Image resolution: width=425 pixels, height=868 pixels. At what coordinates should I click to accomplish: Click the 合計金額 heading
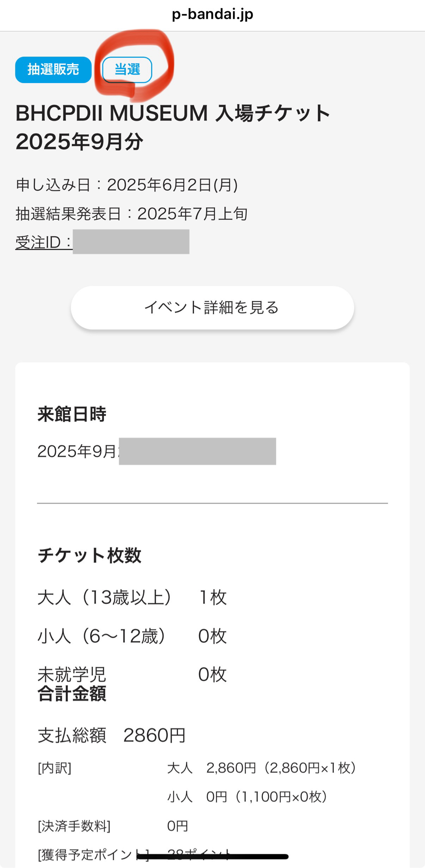point(72,693)
